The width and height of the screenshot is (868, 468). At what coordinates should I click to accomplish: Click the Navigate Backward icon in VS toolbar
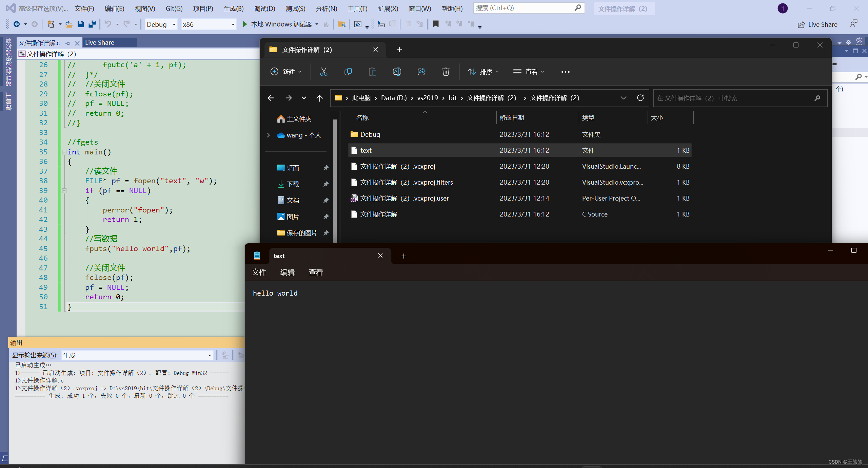click(x=16, y=24)
